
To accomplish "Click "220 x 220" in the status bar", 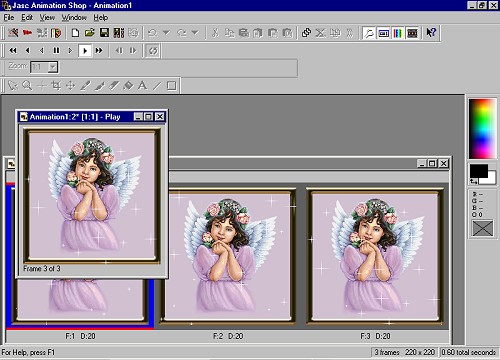I will coord(420,352).
